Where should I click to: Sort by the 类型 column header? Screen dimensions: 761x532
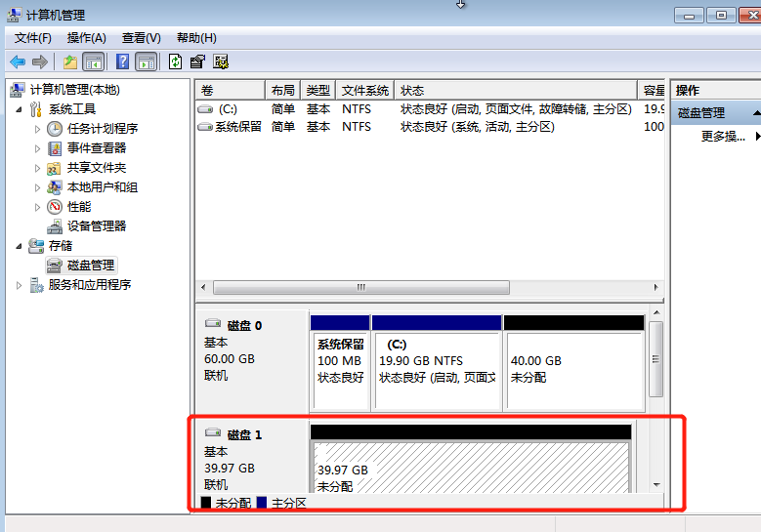pyautogui.click(x=317, y=90)
